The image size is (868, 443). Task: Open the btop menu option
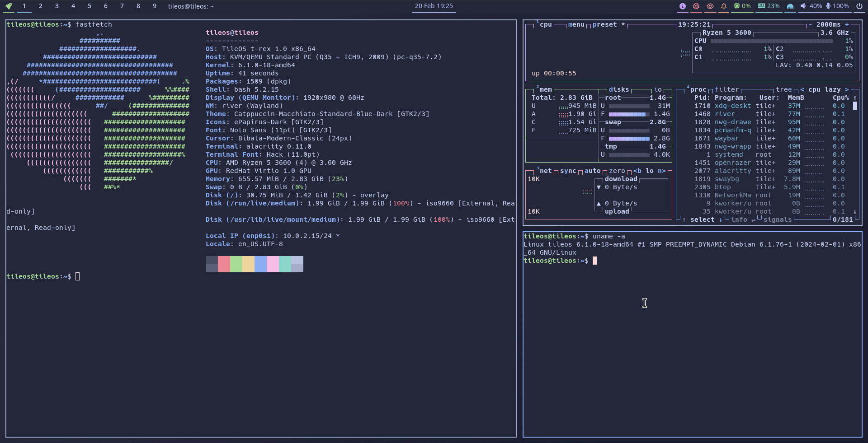[x=576, y=25]
